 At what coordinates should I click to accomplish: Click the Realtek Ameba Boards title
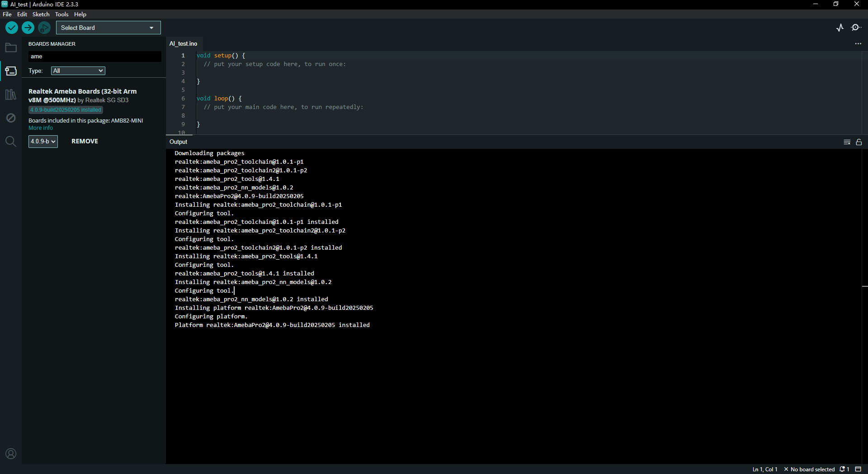point(82,95)
